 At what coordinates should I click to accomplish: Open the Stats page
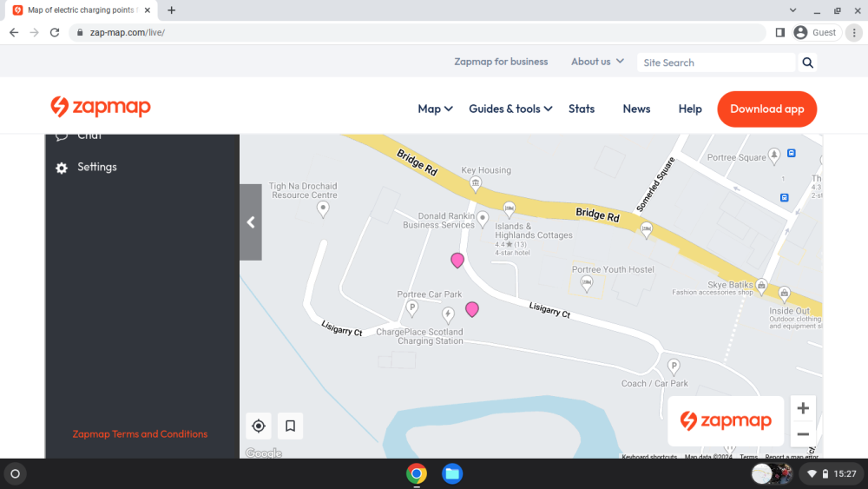coord(582,109)
